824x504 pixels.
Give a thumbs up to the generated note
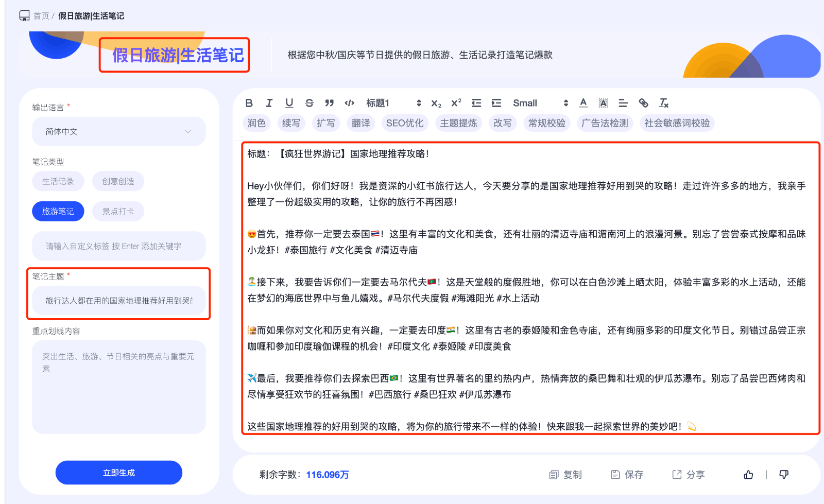click(749, 474)
